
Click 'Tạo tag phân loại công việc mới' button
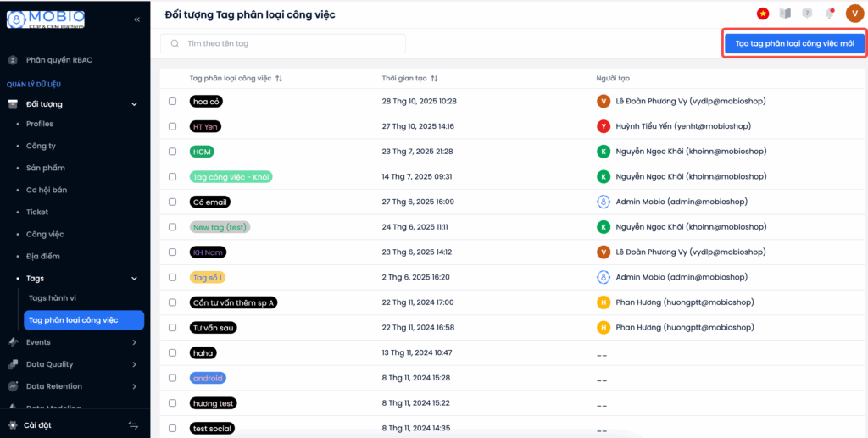(x=794, y=43)
